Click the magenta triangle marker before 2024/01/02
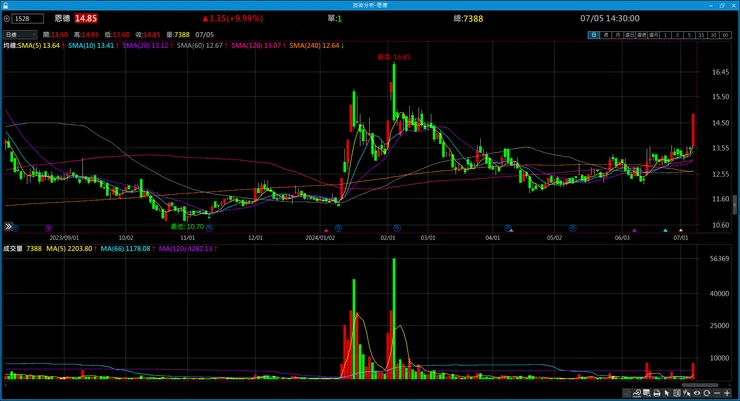The image size is (740, 401). tap(326, 230)
